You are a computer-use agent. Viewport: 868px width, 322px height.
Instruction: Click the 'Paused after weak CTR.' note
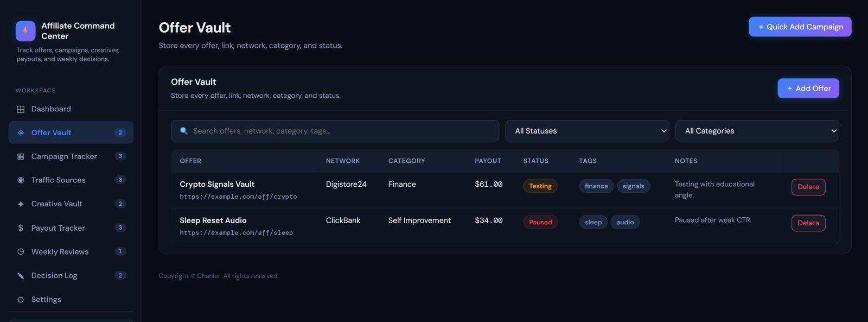(713, 220)
